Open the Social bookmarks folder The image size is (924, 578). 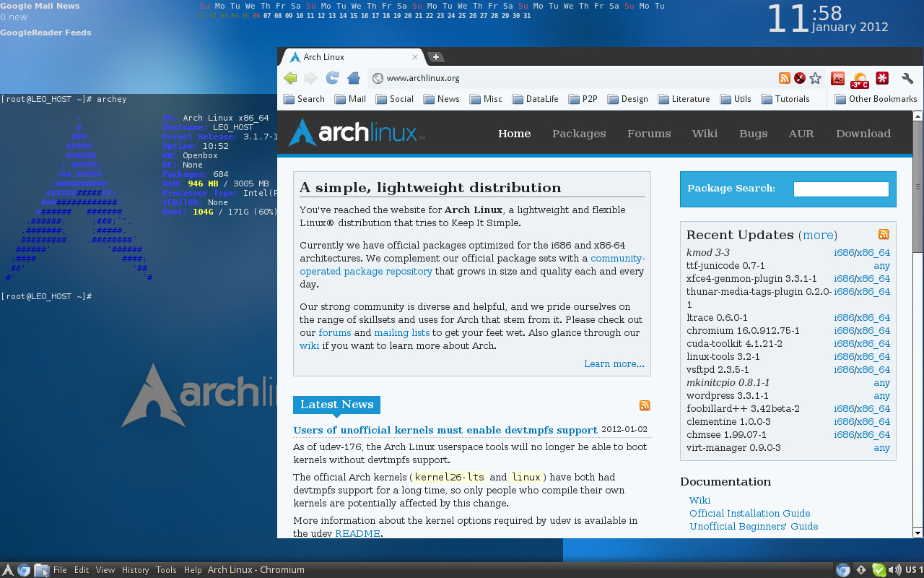click(394, 99)
